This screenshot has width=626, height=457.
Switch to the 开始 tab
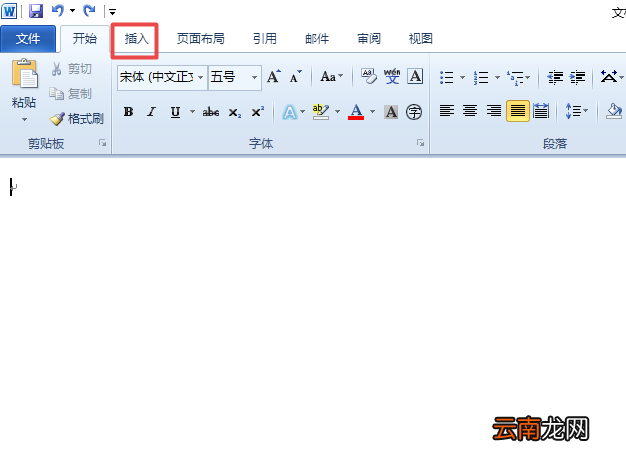(x=85, y=39)
